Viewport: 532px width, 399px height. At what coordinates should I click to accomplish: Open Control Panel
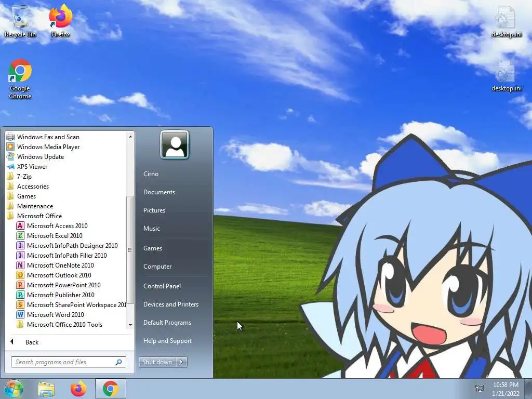(162, 286)
